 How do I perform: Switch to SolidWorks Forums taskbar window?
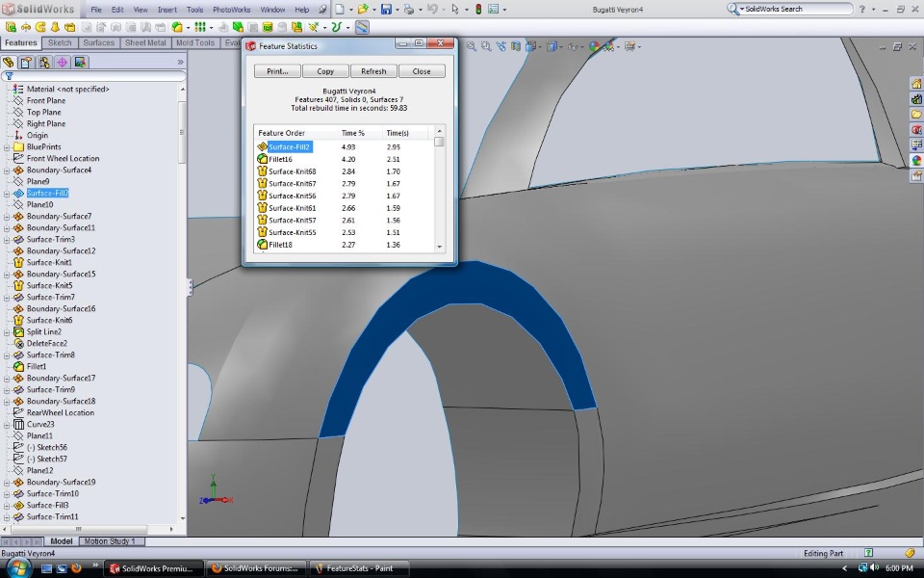[x=255, y=568]
